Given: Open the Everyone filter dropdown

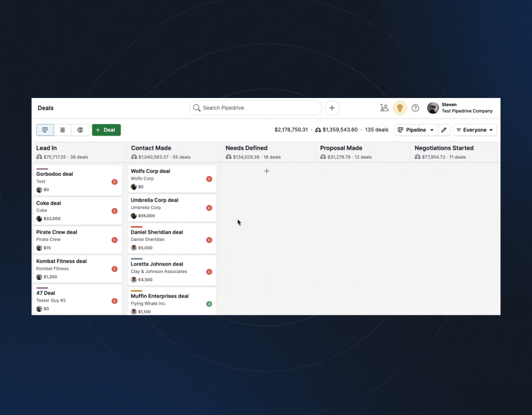Looking at the screenshot, I should (474, 129).
